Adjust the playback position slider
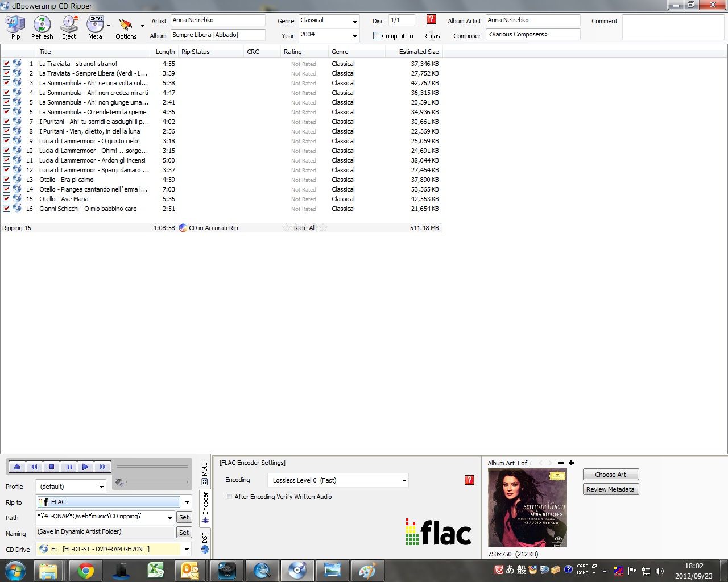 [152, 467]
